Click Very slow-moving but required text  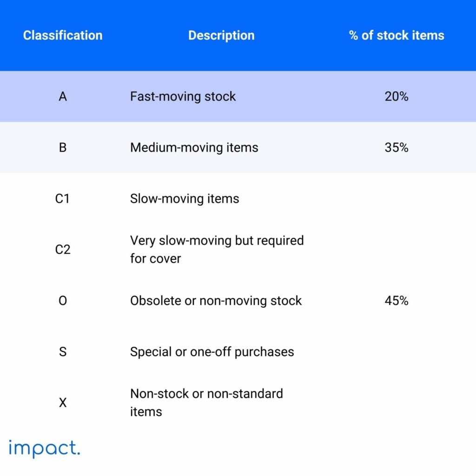[x=217, y=241]
